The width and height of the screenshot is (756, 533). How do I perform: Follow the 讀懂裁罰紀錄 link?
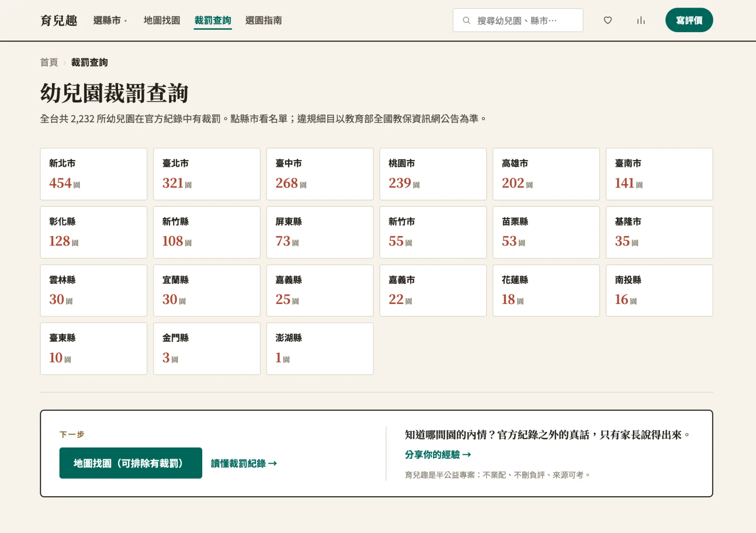pos(244,464)
